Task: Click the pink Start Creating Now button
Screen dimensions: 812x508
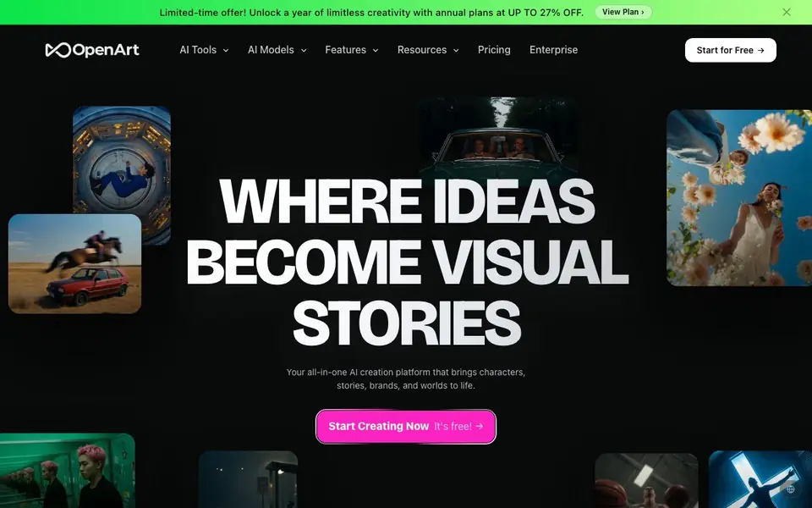Action: coord(405,426)
